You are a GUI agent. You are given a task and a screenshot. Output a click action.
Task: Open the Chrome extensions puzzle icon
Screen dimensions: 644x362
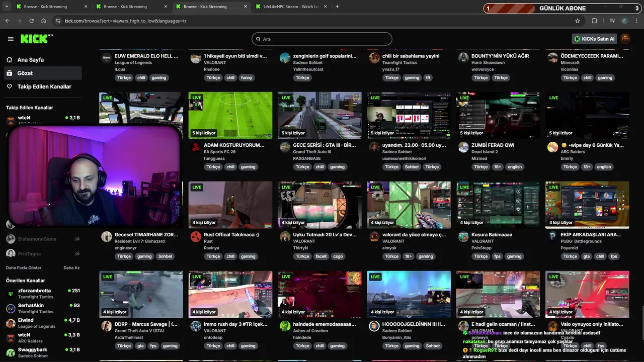point(595,21)
